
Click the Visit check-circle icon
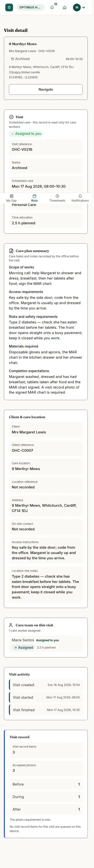pyautogui.click(x=11, y=117)
